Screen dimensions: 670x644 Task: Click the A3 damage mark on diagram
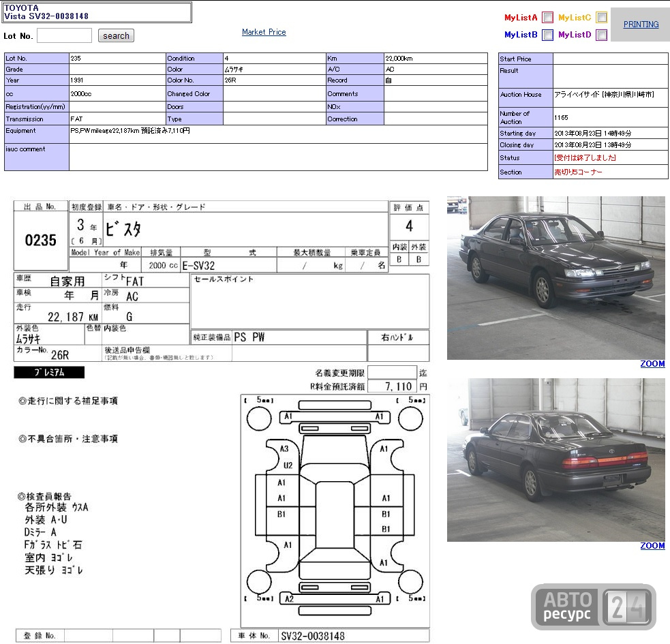pos(285,448)
